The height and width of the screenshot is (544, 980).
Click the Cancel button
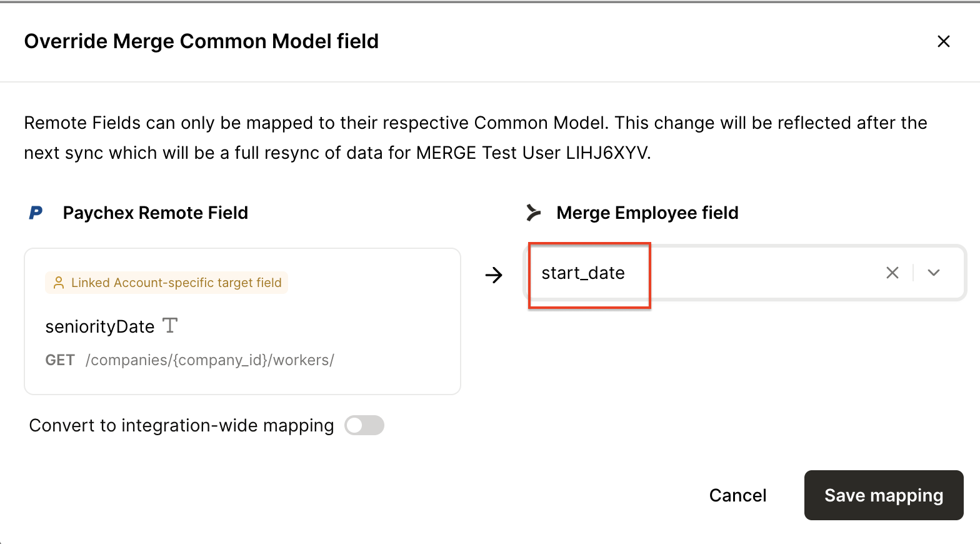click(737, 495)
